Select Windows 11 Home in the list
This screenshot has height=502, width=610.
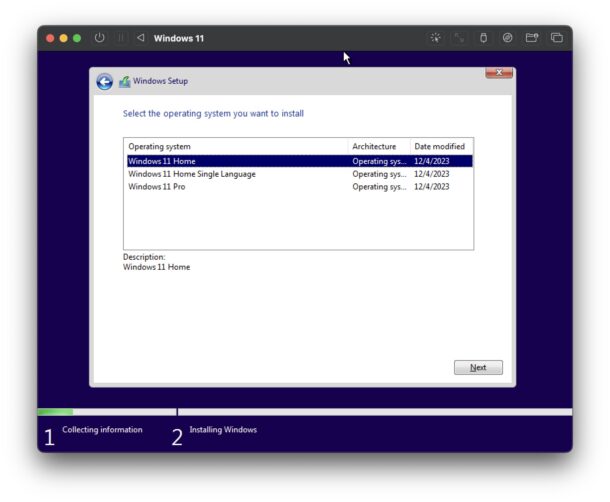162,161
